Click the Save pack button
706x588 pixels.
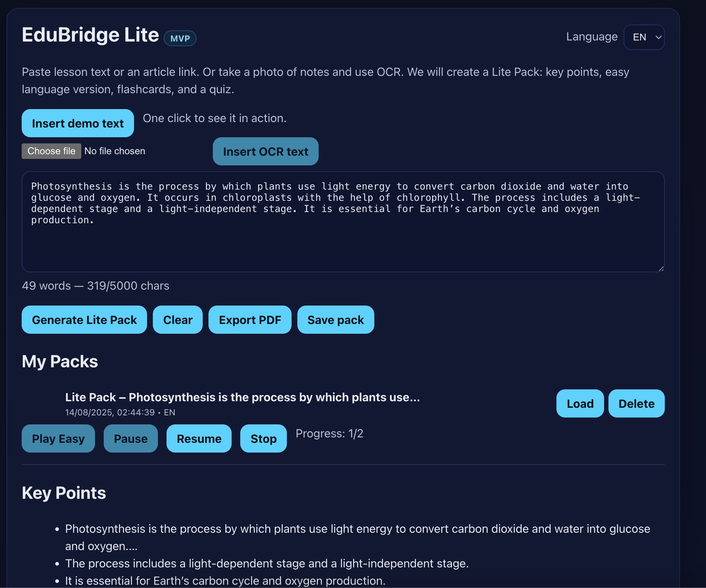335,320
